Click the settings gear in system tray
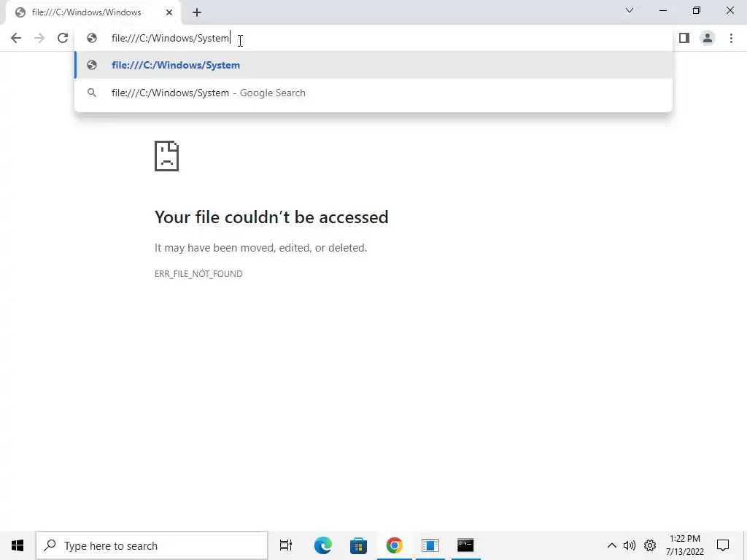This screenshot has height=560, width=747. pos(650,545)
